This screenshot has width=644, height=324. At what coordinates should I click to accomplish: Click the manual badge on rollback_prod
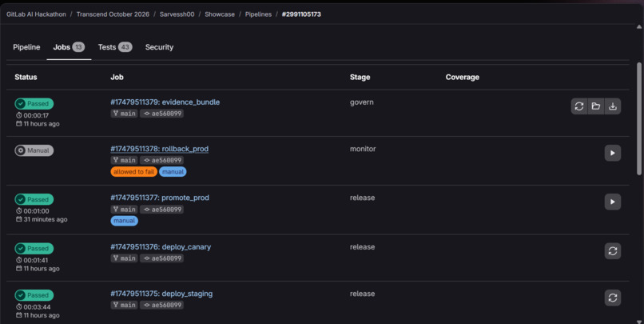point(173,172)
